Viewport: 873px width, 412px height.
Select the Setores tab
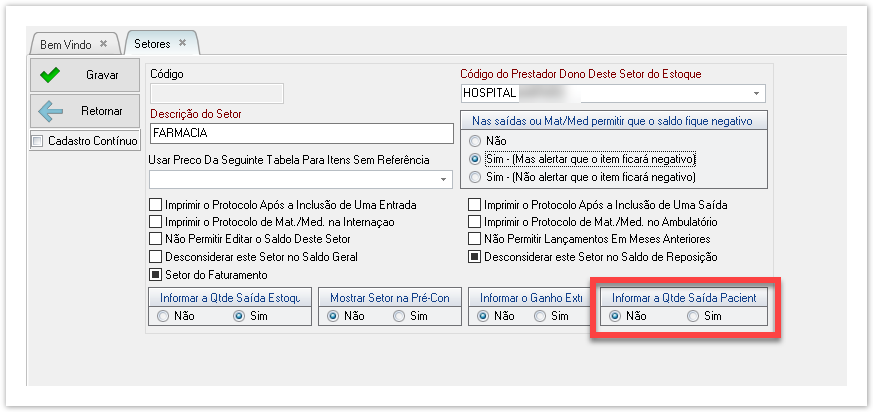153,44
